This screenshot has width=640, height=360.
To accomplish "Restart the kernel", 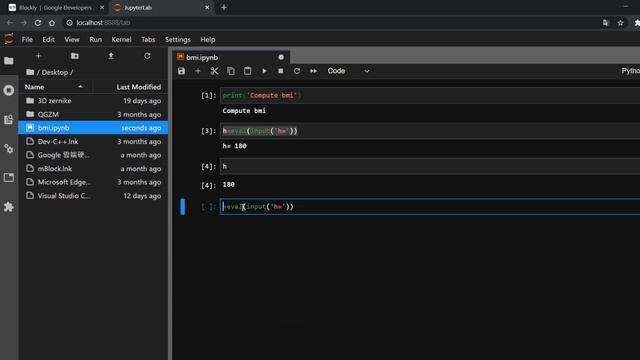I will 297,71.
